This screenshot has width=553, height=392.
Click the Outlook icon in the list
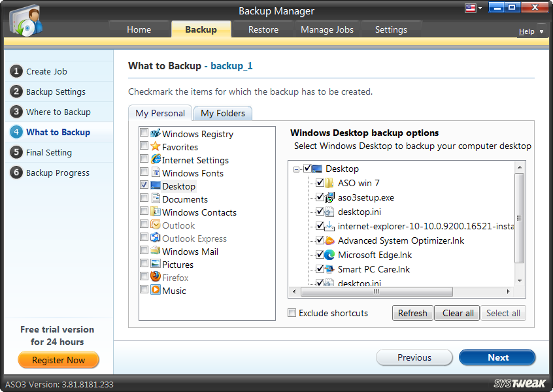click(154, 225)
